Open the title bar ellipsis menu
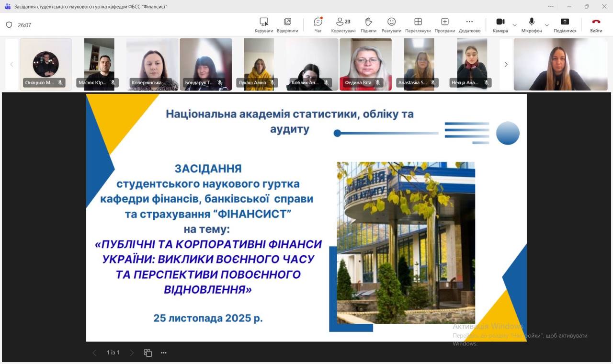The image size is (613, 364). (x=551, y=6)
